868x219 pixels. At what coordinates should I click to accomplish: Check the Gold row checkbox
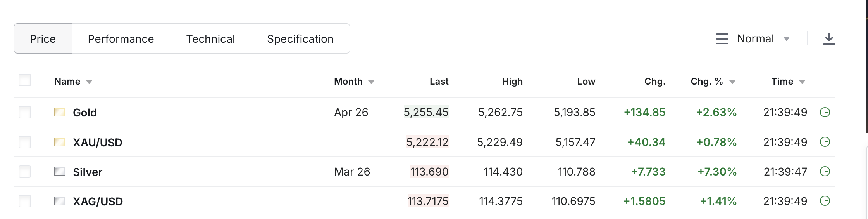pos(25,112)
